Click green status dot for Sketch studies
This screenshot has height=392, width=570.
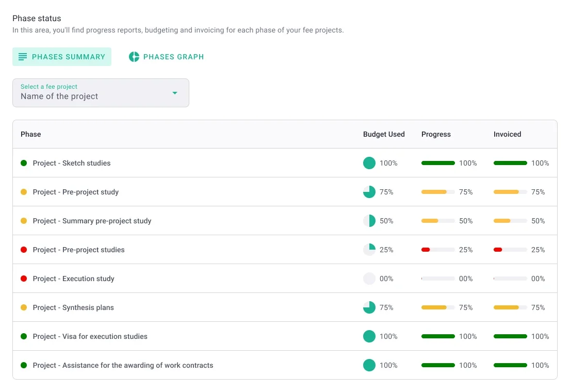tap(24, 163)
